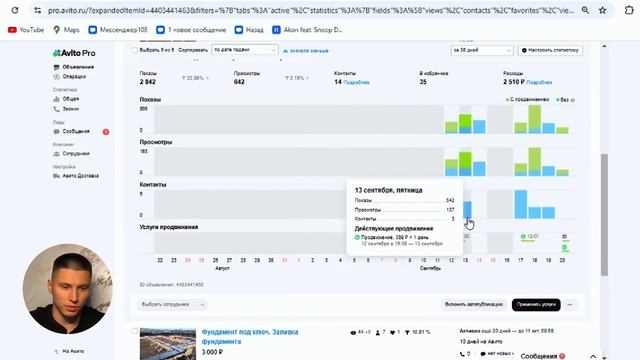Viewport: 640px width, 360px height.
Task: Open the за 30 дней period dropdown
Action: pyautogui.click(x=482, y=50)
